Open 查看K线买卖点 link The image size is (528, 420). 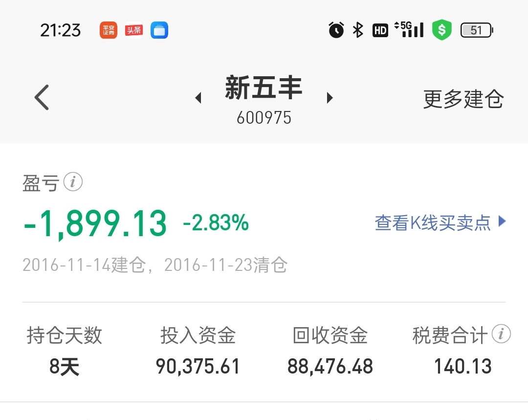[432, 222]
